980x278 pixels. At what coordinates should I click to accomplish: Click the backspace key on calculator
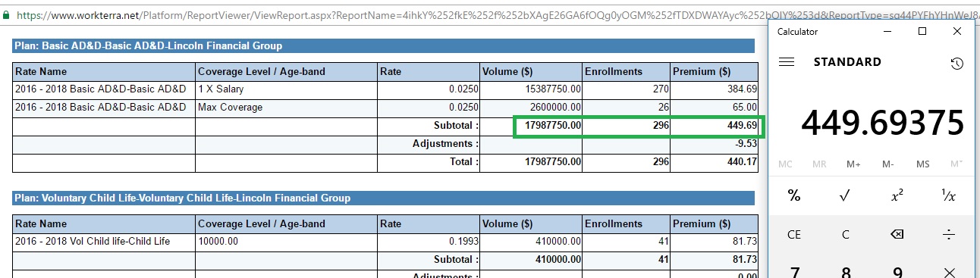(897, 235)
